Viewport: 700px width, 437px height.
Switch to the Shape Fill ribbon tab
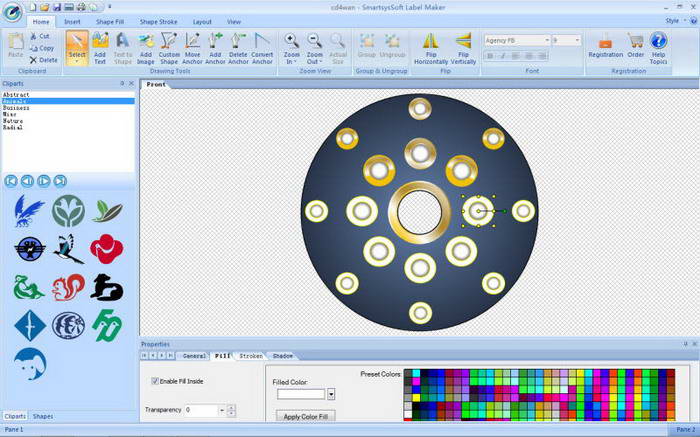coord(110,21)
